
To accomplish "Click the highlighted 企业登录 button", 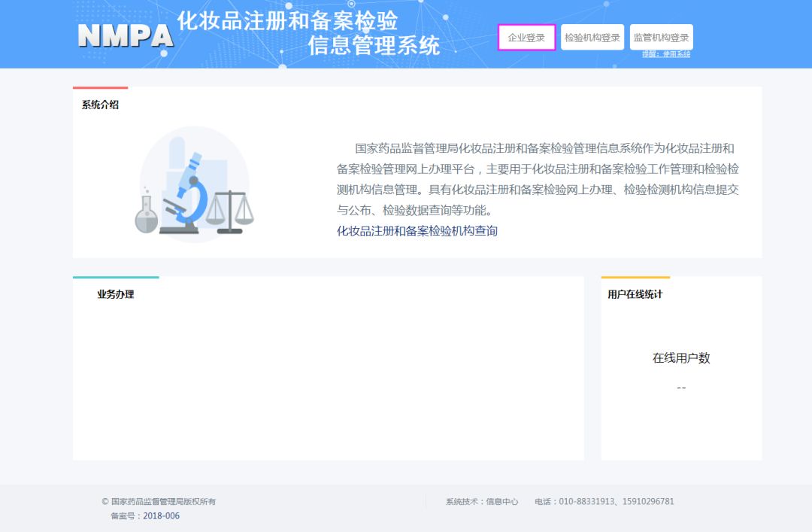I will pos(527,37).
